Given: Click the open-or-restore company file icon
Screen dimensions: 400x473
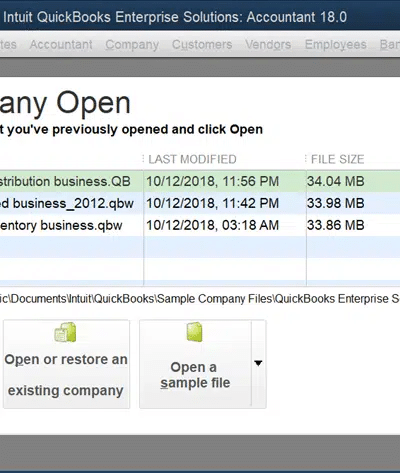Looking at the screenshot, I should 65,332.
